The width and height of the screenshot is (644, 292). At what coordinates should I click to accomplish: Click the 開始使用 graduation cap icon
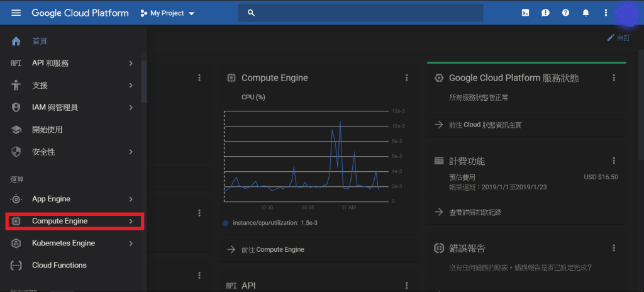click(16, 130)
